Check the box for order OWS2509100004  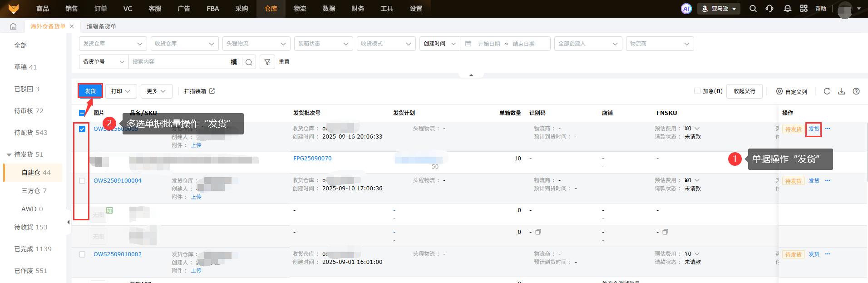coord(82,181)
